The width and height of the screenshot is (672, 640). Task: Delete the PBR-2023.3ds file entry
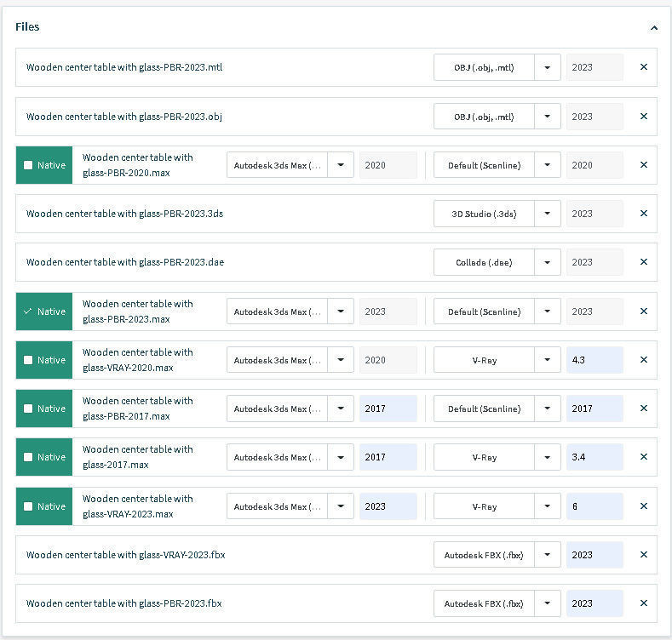tap(643, 214)
